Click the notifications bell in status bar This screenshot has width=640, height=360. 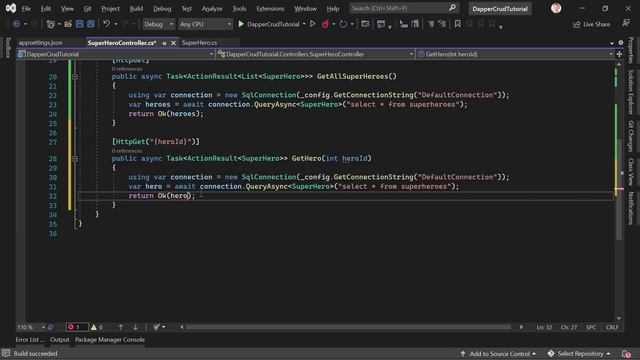point(626,353)
